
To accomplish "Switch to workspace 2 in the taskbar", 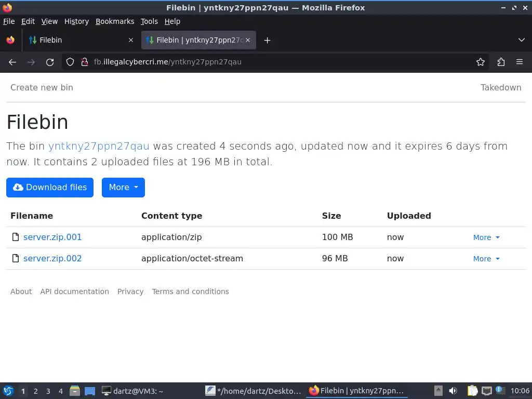I will pyautogui.click(x=36, y=391).
